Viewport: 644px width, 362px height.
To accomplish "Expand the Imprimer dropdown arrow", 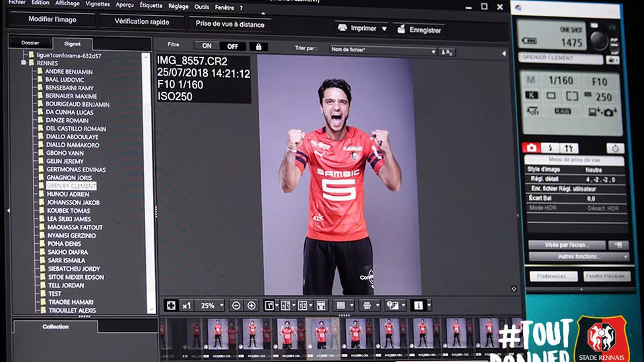I will (x=383, y=28).
